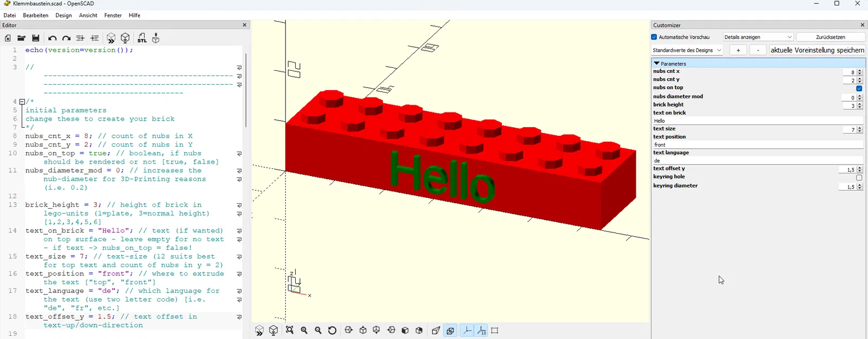
Task: Click code line nubs_cnt_x = 8
Action: coord(108,136)
